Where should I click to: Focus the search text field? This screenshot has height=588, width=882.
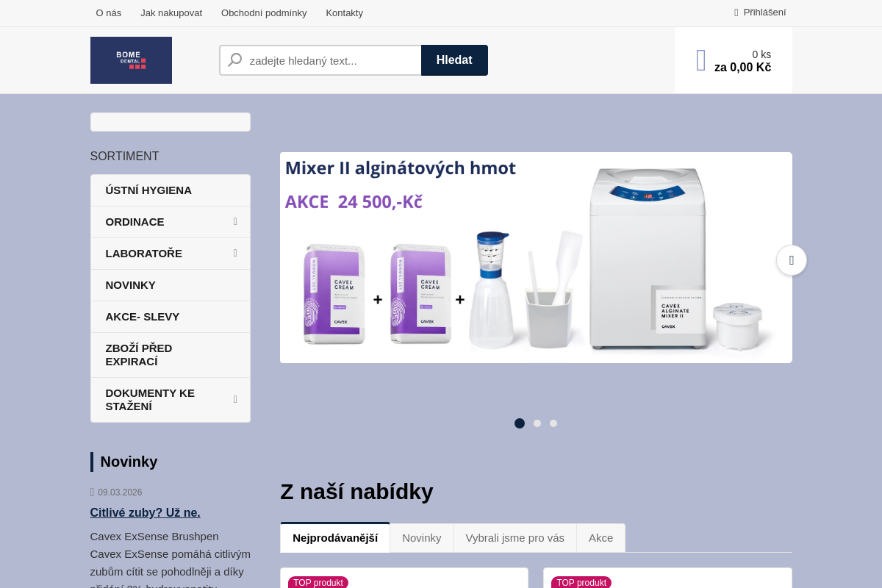[320, 60]
